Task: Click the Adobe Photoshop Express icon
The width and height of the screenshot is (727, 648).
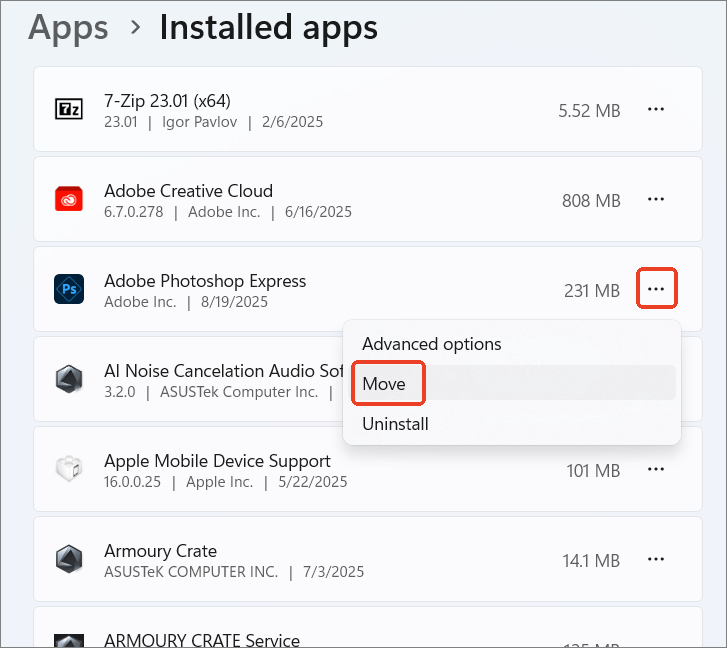Action: [x=69, y=289]
